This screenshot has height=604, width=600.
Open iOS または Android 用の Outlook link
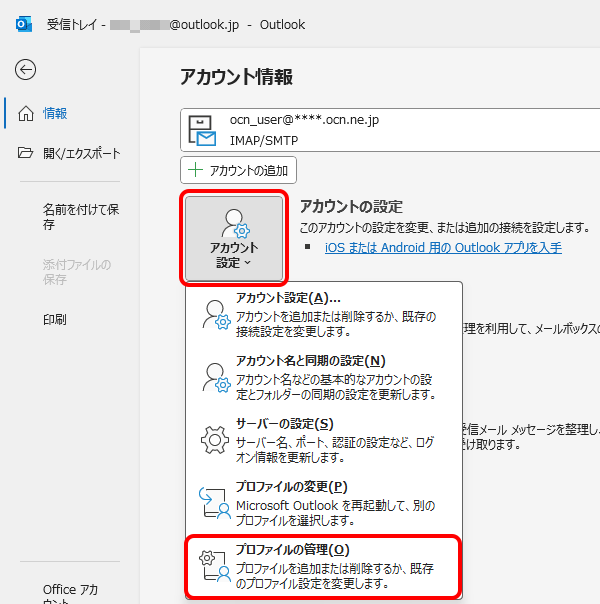(443, 247)
